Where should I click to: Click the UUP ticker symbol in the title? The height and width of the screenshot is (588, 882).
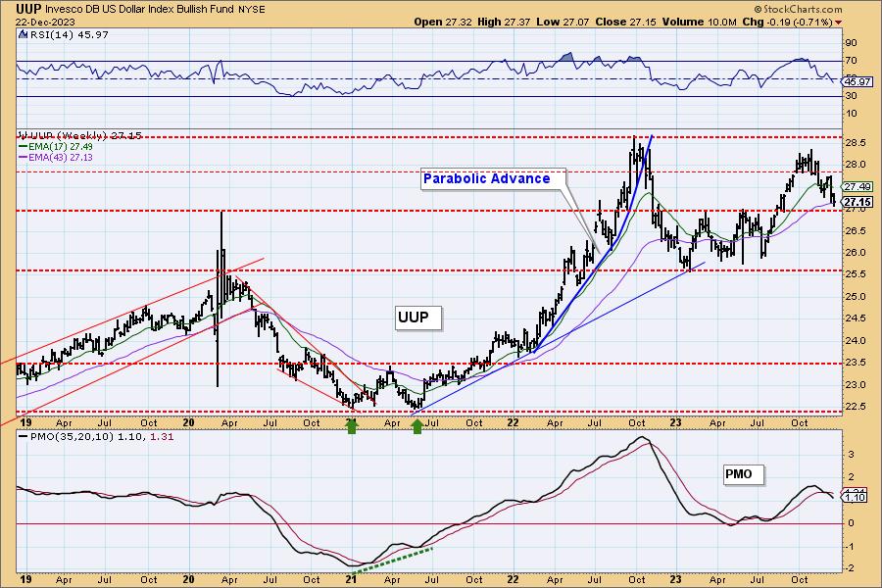[x=28, y=9]
